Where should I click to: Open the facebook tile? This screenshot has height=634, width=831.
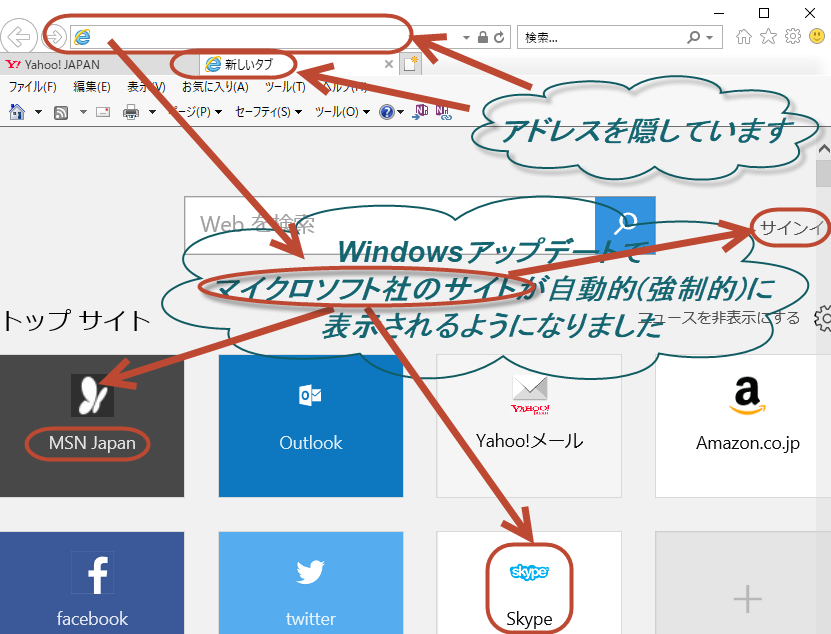tap(92, 583)
